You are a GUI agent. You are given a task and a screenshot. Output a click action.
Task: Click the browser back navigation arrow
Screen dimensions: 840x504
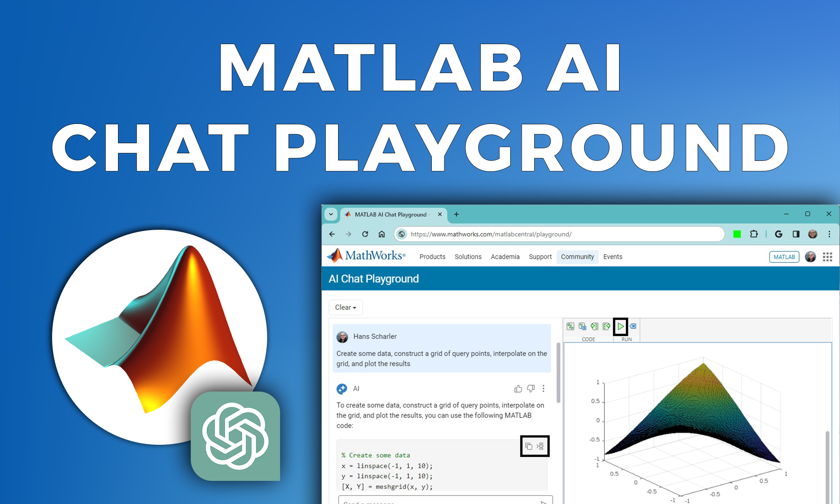(x=333, y=234)
